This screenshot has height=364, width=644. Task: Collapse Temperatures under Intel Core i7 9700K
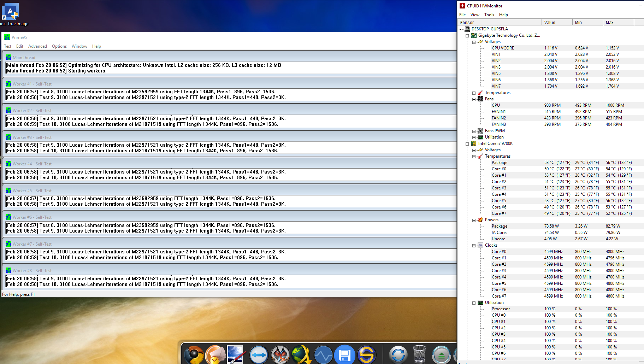tap(474, 157)
